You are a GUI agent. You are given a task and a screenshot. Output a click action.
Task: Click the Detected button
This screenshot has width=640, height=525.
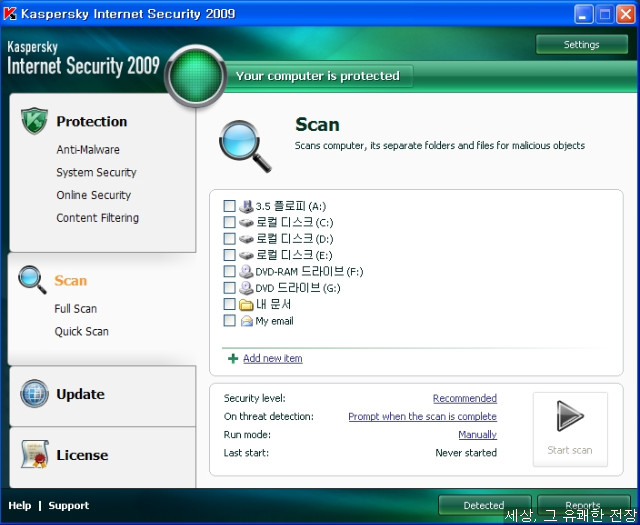(484, 505)
